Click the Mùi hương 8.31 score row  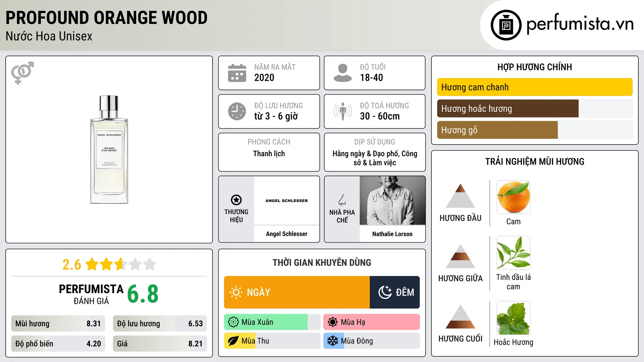point(58,324)
